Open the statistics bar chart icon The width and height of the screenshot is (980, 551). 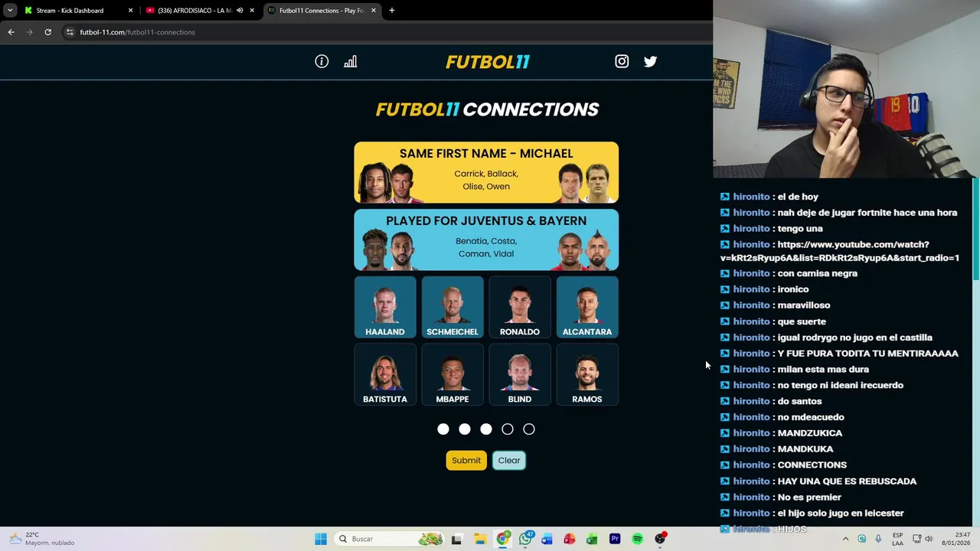(x=350, y=61)
